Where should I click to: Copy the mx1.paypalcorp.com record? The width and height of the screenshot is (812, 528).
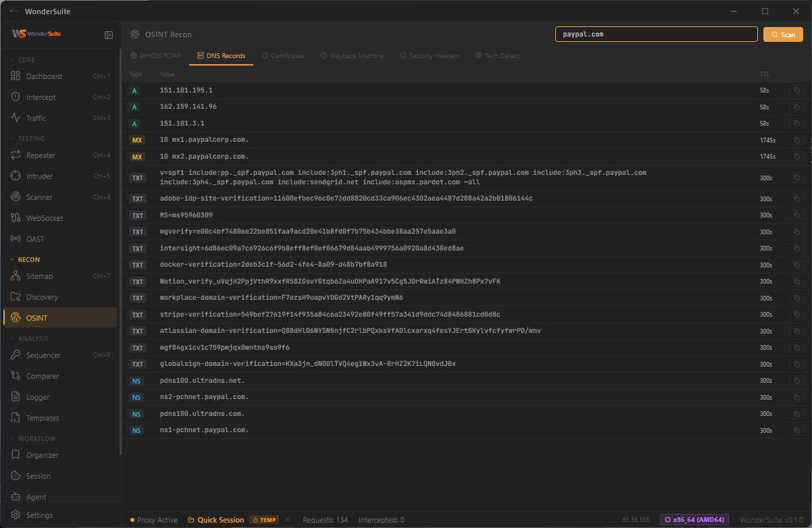click(x=797, y=140)
